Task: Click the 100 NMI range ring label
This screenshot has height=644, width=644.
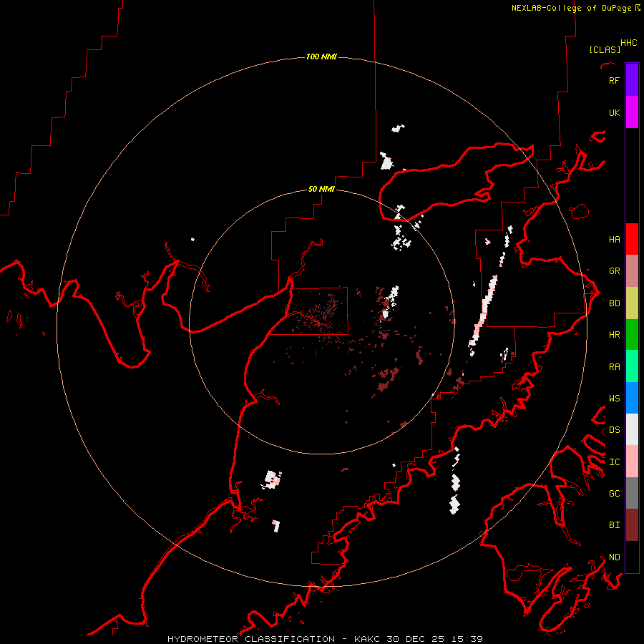Action: [x=321, y=57]
